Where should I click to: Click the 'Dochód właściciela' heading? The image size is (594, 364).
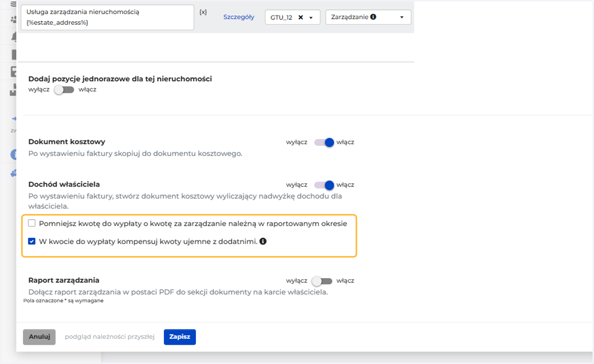tap(64, 184)
